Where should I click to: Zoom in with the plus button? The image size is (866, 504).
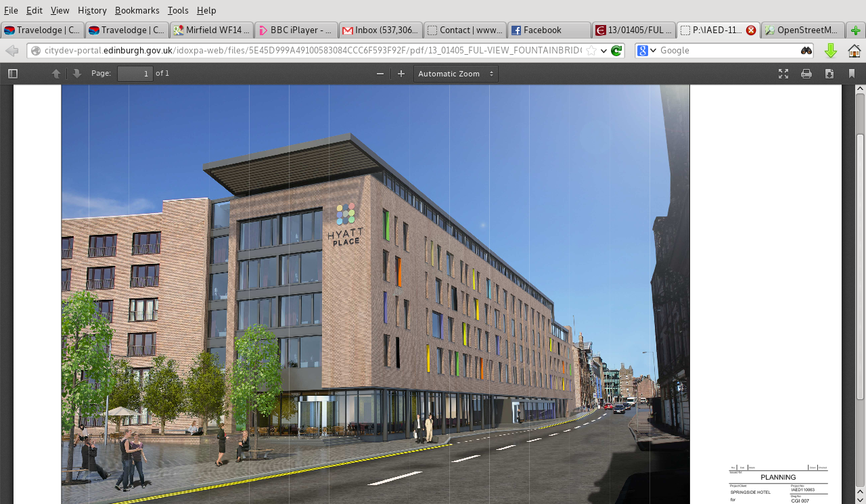[x=401, y=74]
